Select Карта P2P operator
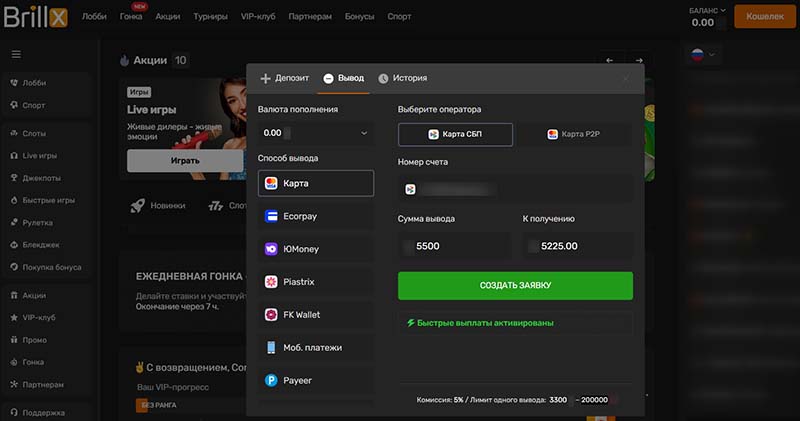Viewport: 800px width, 421px height. click(574, 134)
